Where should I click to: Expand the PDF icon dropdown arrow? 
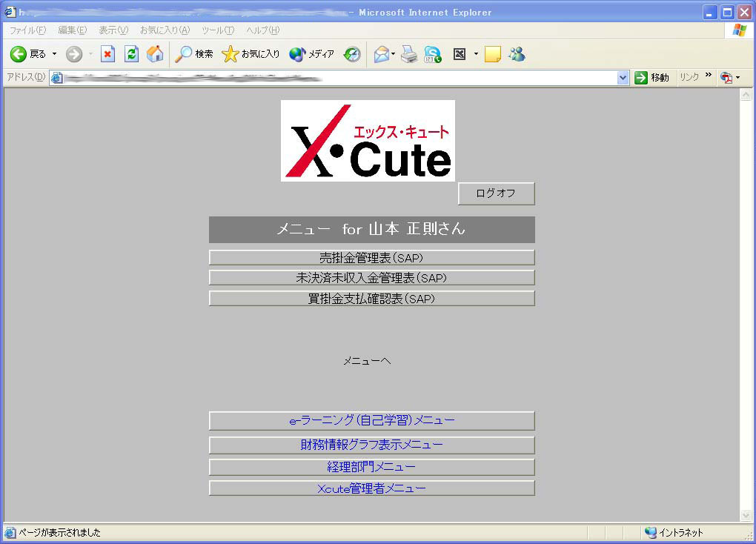pyautogui.click(x=737, y=77)
